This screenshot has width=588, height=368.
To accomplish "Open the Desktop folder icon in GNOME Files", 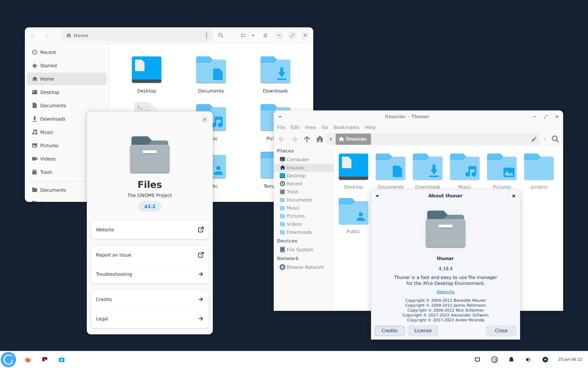I will pos(147,70).
